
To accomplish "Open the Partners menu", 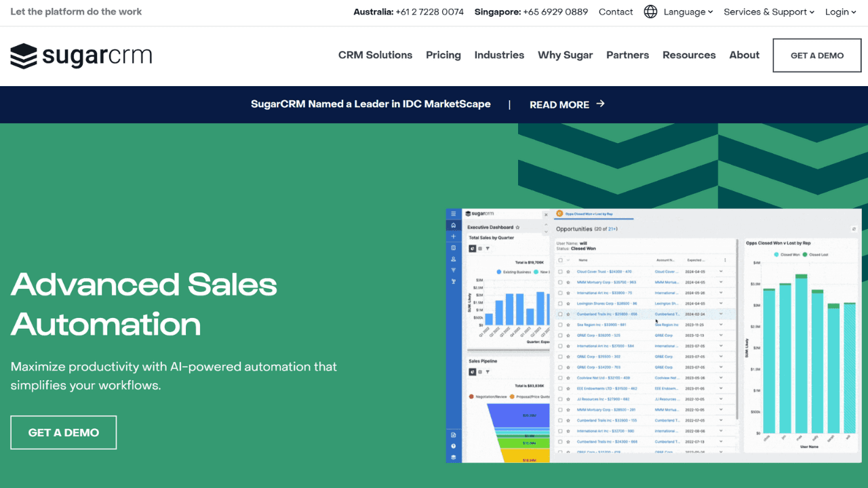I will [627, 55].
